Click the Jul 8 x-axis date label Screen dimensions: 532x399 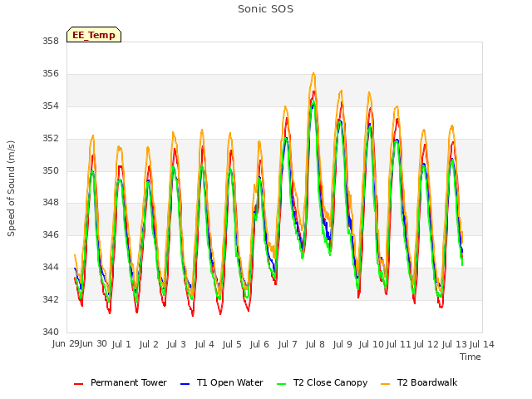315,344
